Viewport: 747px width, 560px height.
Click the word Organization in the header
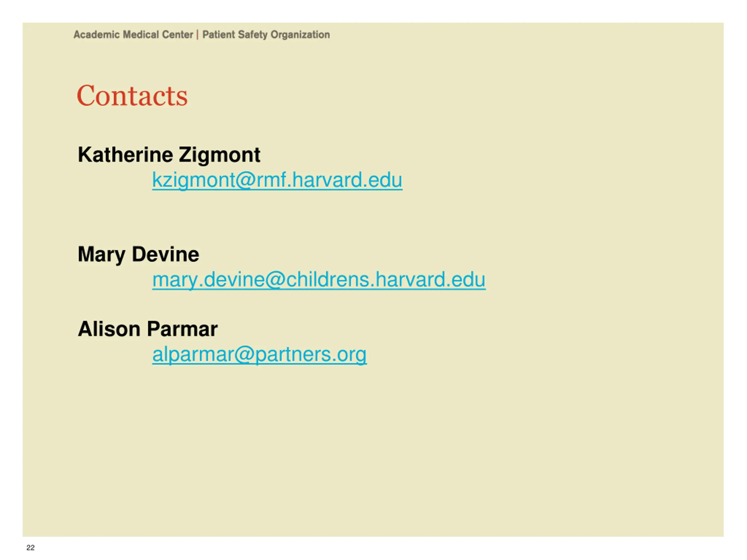tap(300, 35)
